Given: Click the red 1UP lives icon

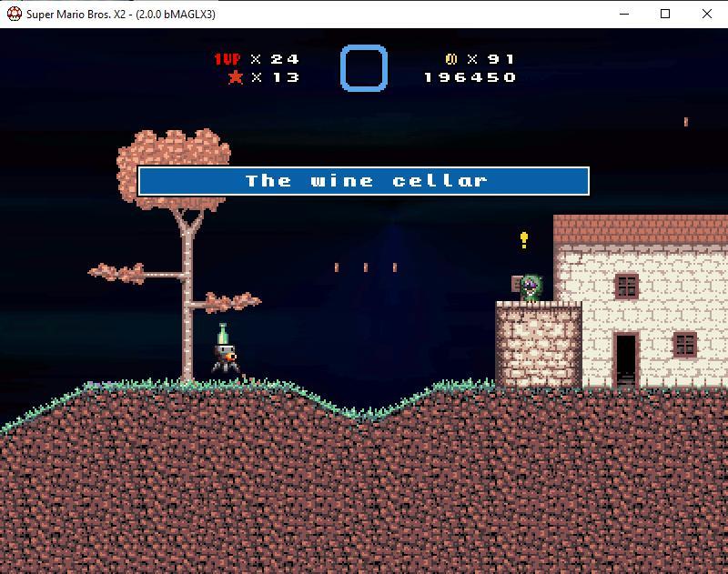Looking at the screenshot, I should click(x=227, y=59).
